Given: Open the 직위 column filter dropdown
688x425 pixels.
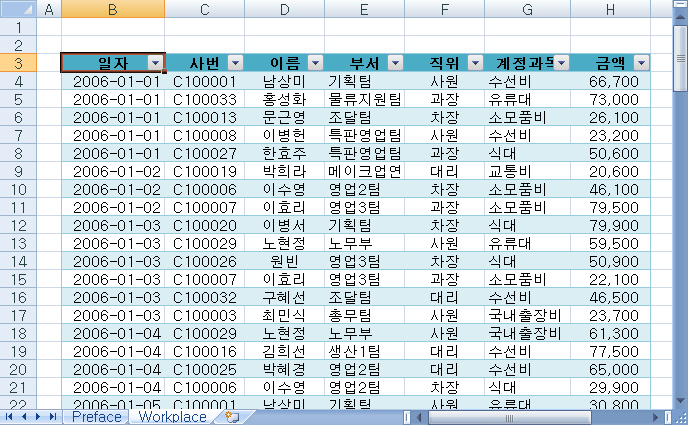Looking at the screenshot, I should pos(475,64).
